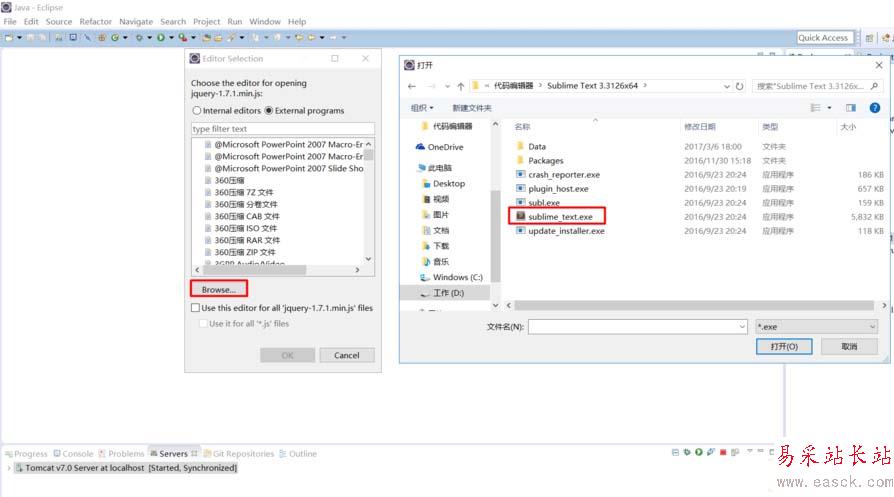Screen dimensions: 894x497
Task: Click the Debug bug toolbar icon
Action: click(139, 38)
